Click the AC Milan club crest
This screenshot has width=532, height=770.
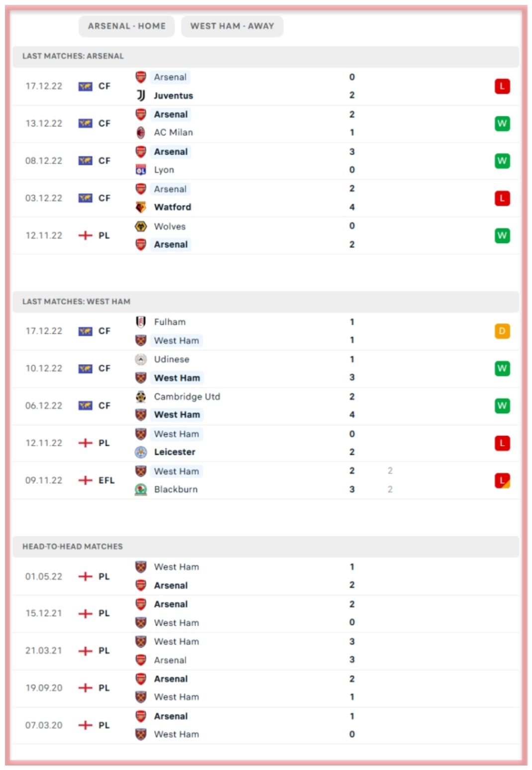pos(141,132)
